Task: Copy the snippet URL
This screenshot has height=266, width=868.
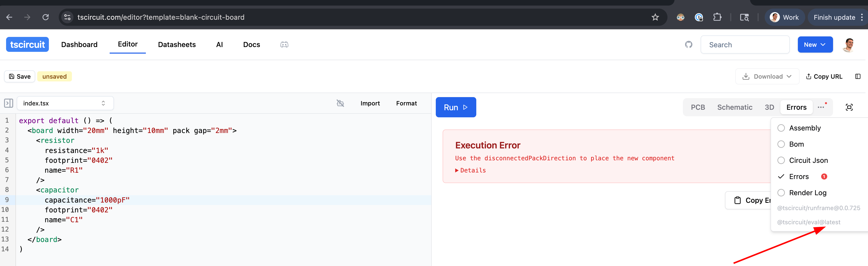Action: [x=824, y=76]
